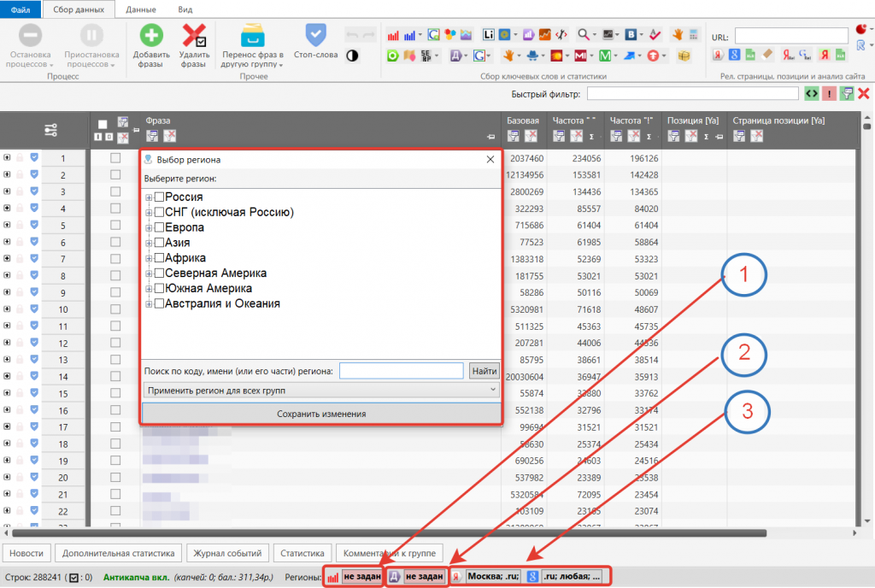The image size is (875, 588).
Task: Click the green "M" icon in the ribbon
Action: pyautogui.click(x=605, y=56)
